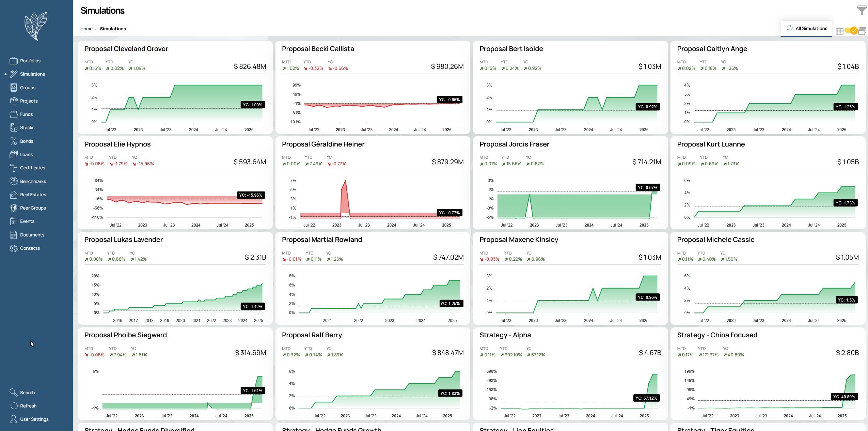Screen dimensions: 868x431
Task: Click Strategy - Alpha performance chart
Action: point(575,392)
